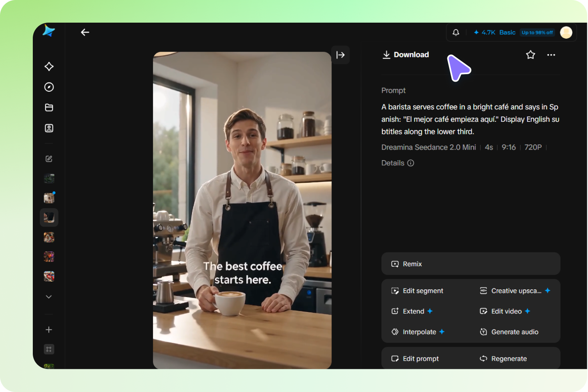Image resolution: width=588 pixels, height=392 pixels.
Task: Expand more history with the sidebar chevron
Action: [49, 297]
